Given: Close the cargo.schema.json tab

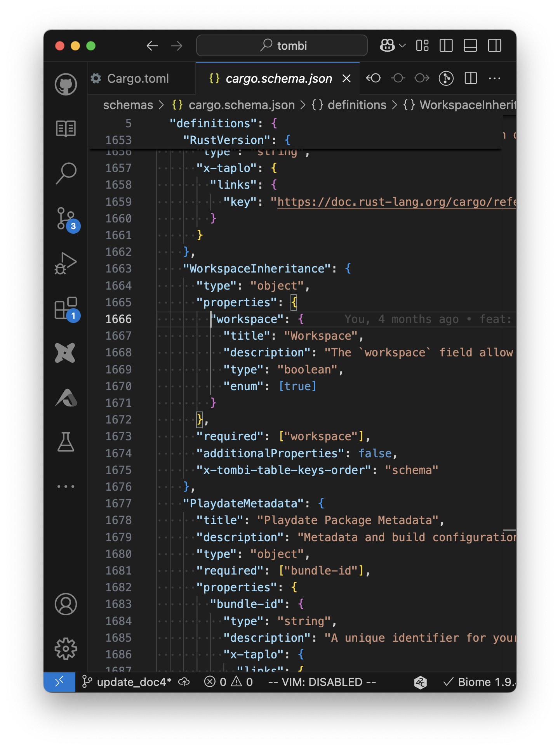Looking at the screenshot, I should point(346,78).
